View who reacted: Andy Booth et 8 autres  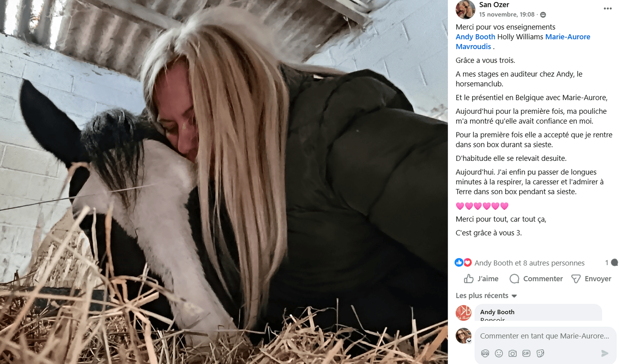(529, 263)
